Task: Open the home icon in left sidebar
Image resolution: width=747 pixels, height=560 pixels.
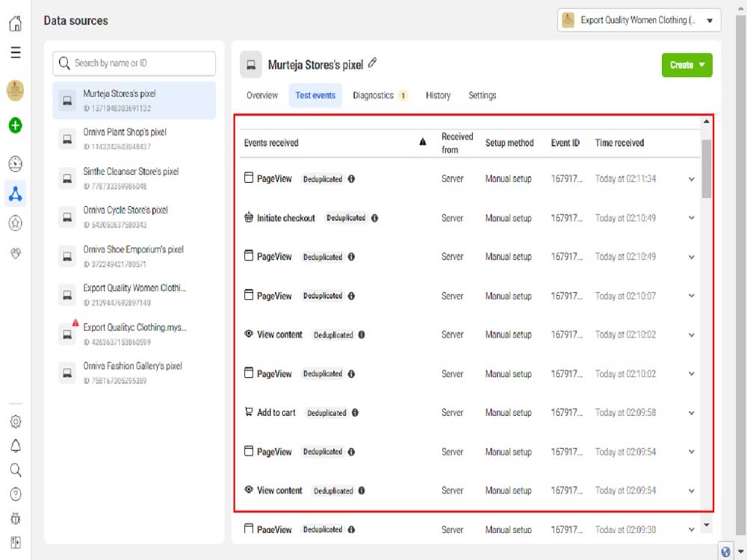Action: click(15, 22)
